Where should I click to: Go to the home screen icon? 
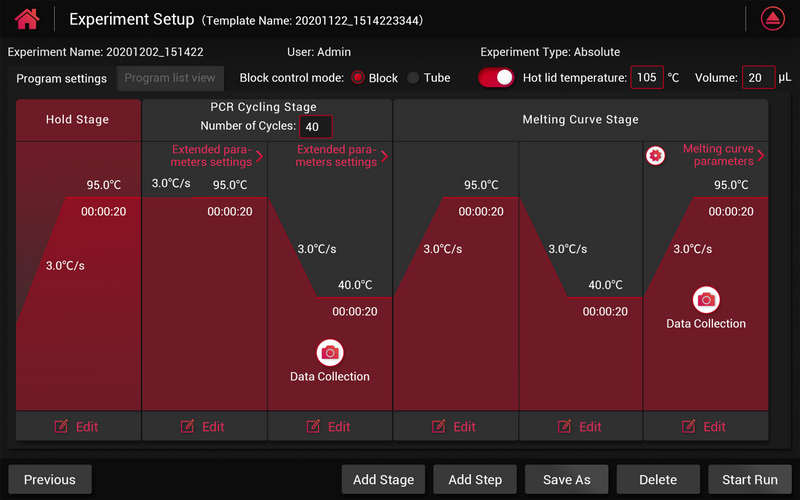click(x=27, y=19)
